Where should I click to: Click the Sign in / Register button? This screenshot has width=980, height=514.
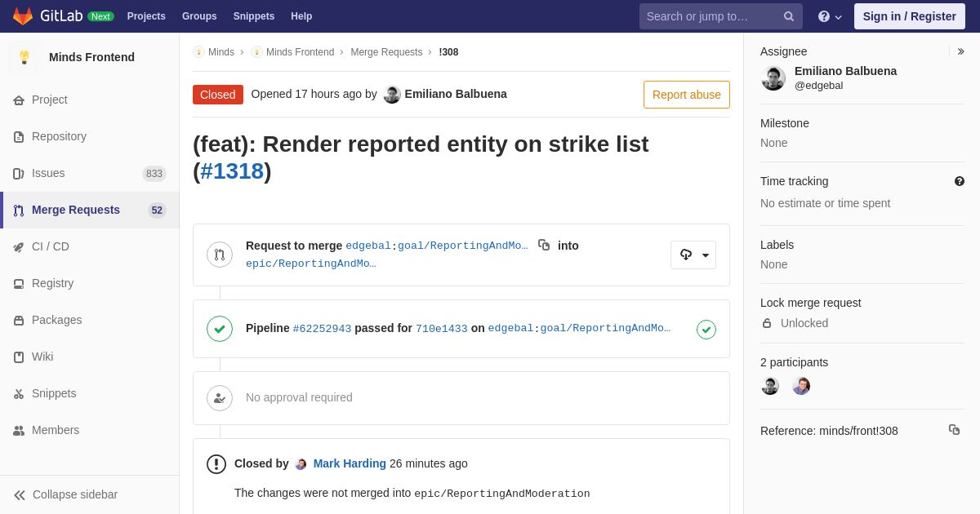click(910, 16)
